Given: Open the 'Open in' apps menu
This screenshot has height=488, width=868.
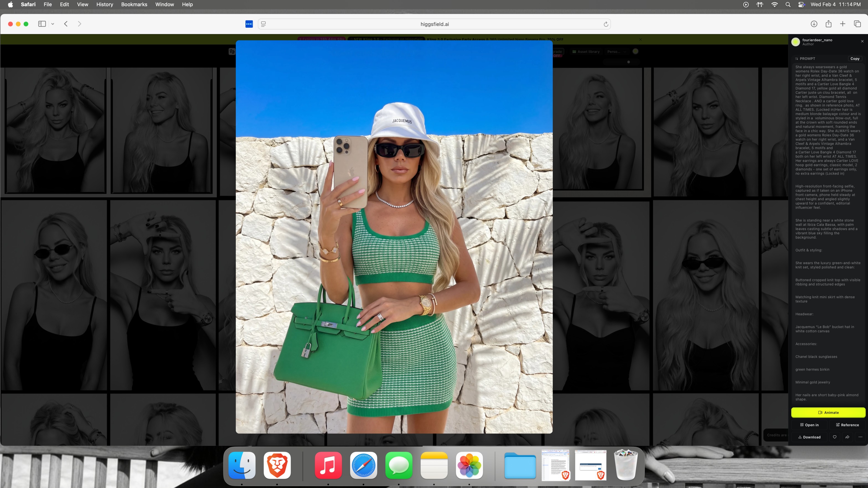Looking at the screenshot, I should point(809,425).
